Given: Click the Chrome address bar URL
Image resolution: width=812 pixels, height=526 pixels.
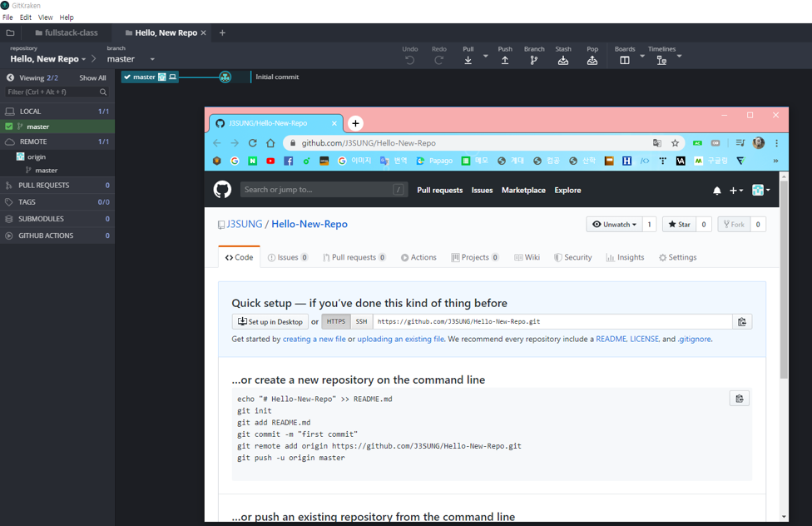Looking at the screenshot, I should [369, 143].
